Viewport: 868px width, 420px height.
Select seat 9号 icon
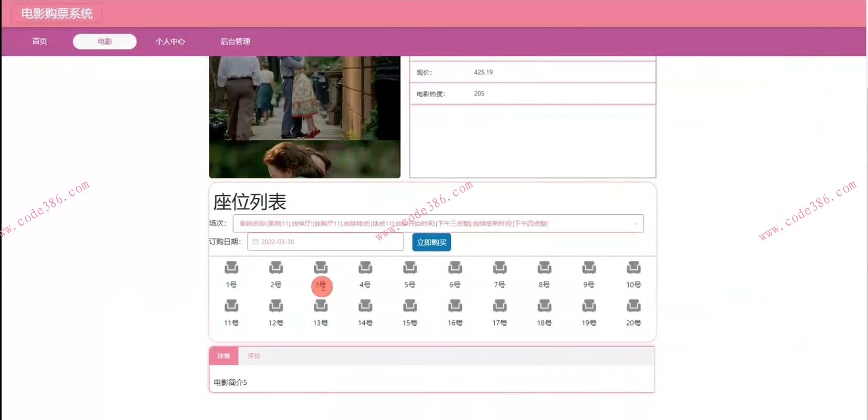pyautogui.click(x=589, y=268)
